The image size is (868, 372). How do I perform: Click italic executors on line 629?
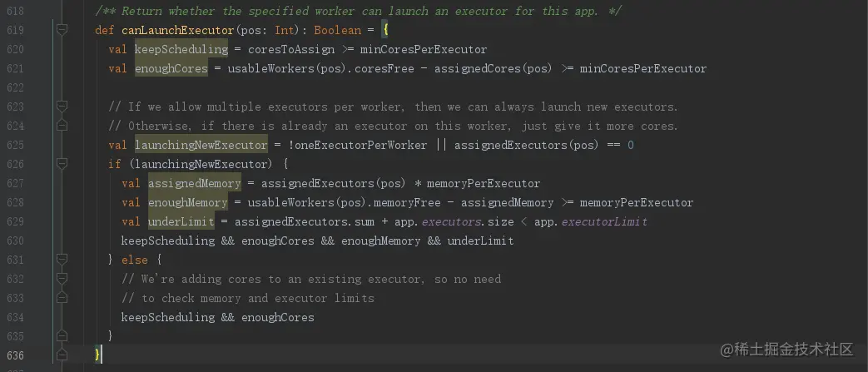[x=452, y=221]
